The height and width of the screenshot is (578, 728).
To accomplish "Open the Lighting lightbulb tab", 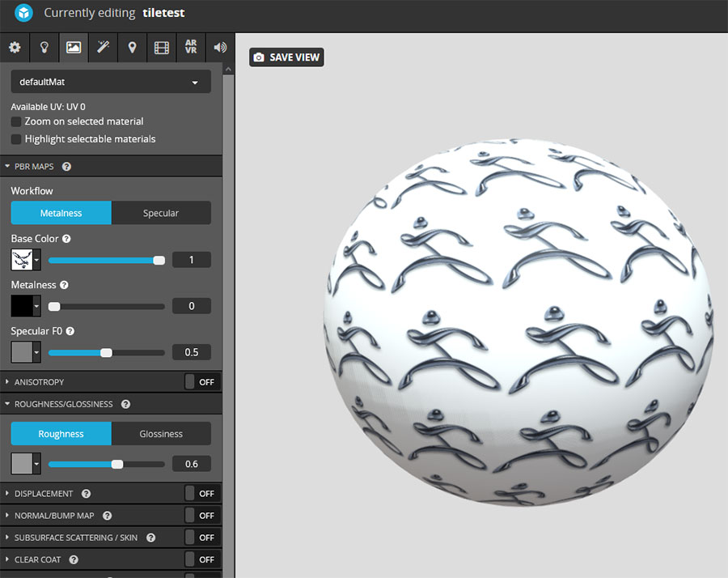I will 44,48.
